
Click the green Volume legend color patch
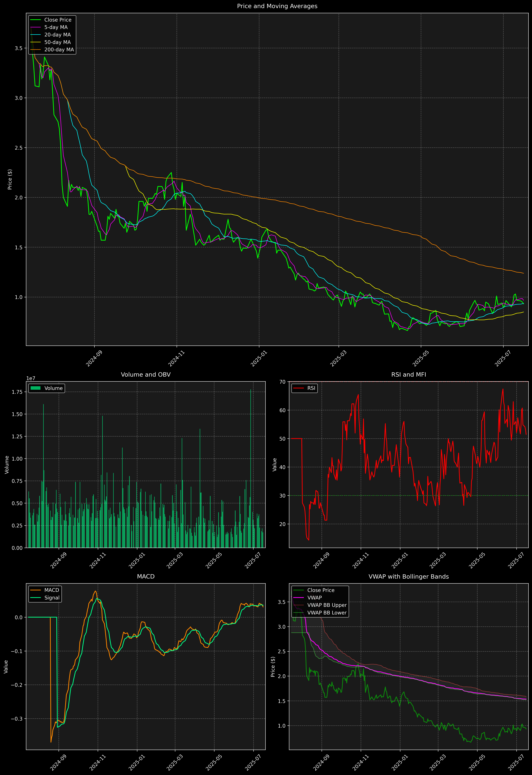[x=35, y=388]
